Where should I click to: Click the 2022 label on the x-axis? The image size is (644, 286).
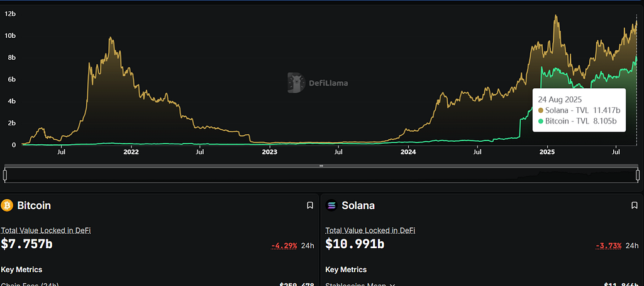point(131,152)
